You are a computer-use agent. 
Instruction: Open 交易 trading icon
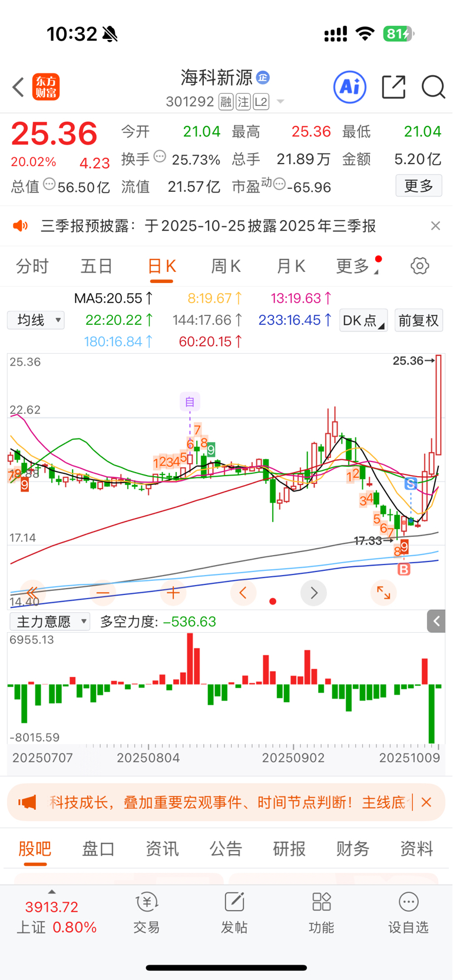[147, 913]
